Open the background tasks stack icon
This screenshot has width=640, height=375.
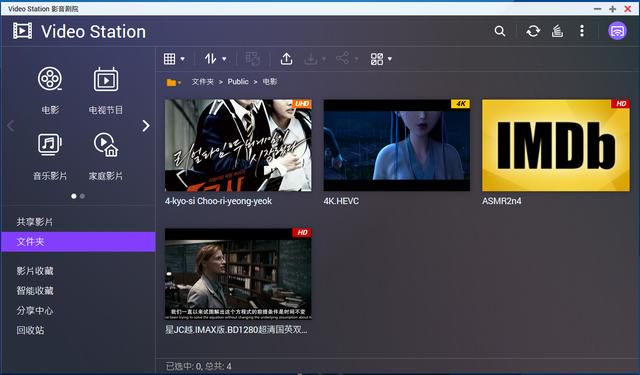558,31
